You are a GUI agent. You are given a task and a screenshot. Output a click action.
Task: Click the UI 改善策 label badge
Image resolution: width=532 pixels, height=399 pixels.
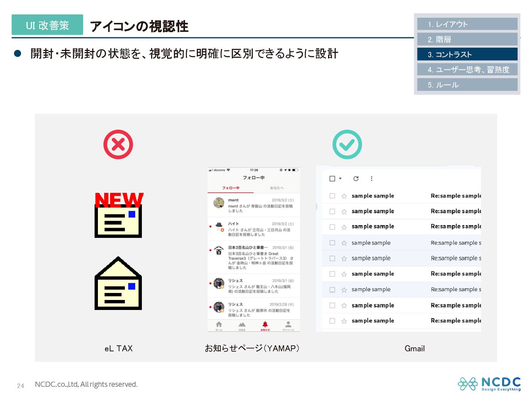coord(47,25)
